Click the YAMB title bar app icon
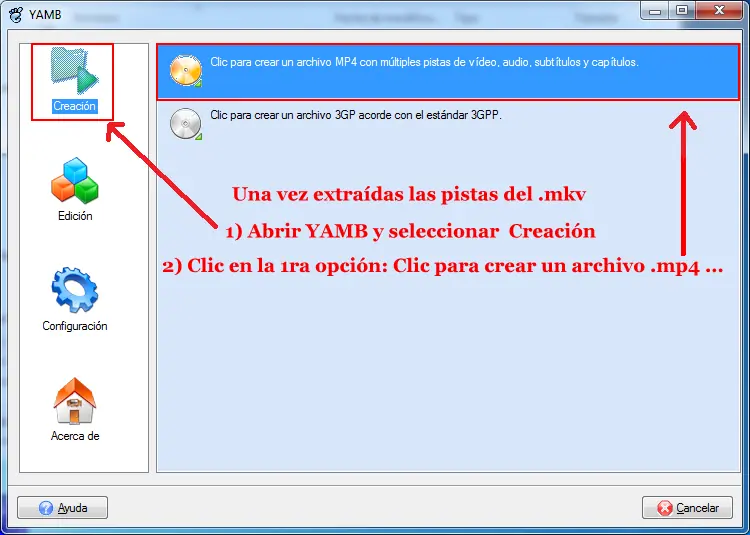The height and width of the screenshot is (535, 750). [16, 15]
